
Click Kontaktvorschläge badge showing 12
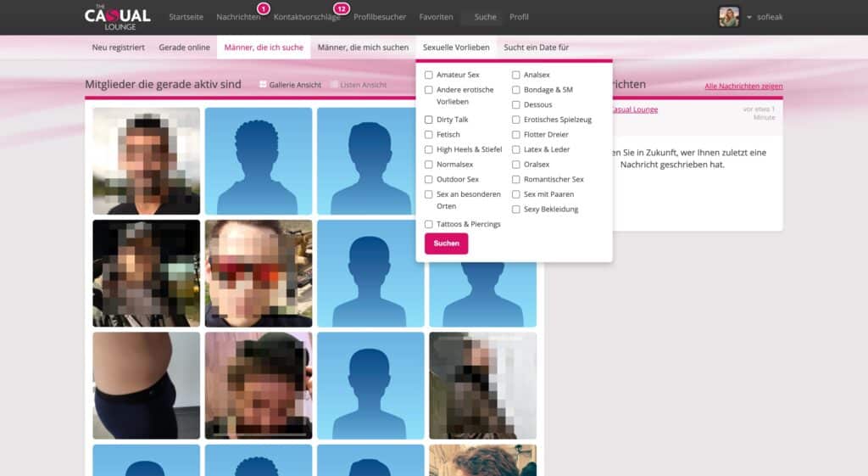tap(341, 8)
